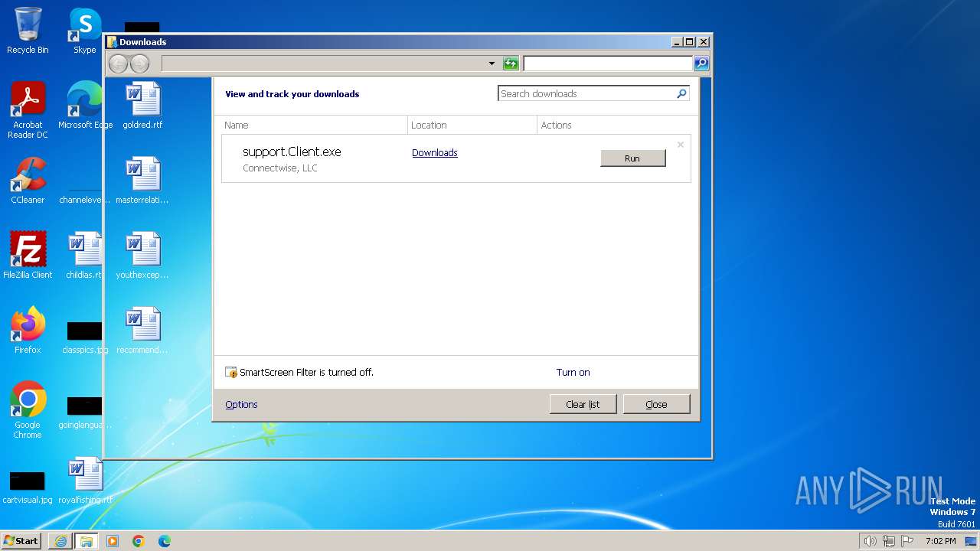Click the explorer search magnifier button
This screenshot has width=980, height=551.
click(x=701, y=64)
